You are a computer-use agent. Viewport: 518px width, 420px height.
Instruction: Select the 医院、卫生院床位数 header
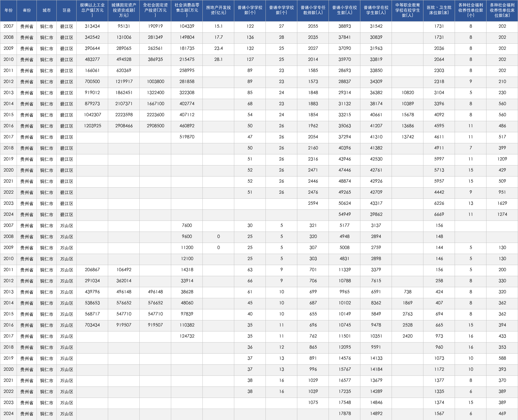[x=439, y=11]
